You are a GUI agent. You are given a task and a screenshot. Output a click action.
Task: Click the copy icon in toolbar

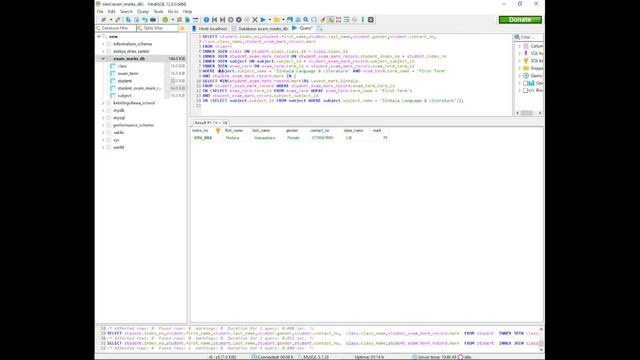pyautogui.click(x=128, y=20)
